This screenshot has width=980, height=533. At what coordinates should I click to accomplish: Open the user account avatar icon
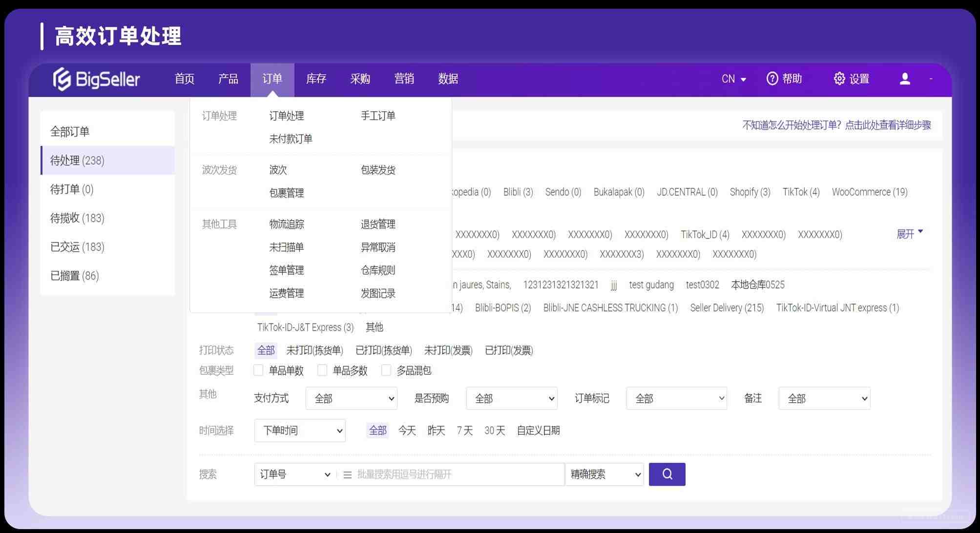pyautogui.click(x=905, y=79)
